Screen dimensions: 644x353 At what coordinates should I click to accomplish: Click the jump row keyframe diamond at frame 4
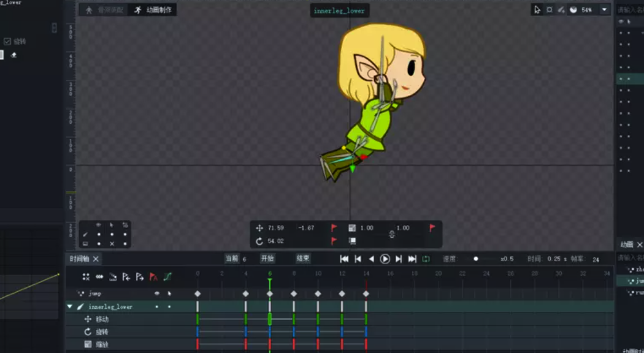[x=245, y=294]
